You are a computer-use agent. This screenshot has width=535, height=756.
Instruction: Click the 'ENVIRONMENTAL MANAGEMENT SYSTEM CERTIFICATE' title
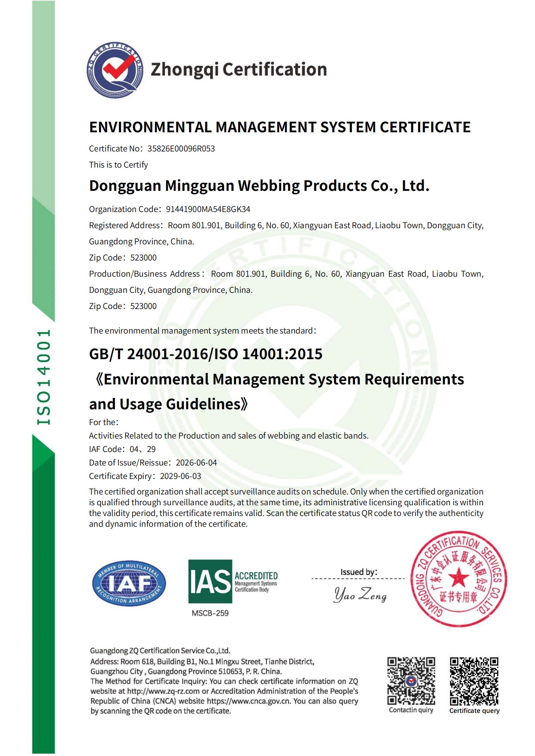point(280,127)
